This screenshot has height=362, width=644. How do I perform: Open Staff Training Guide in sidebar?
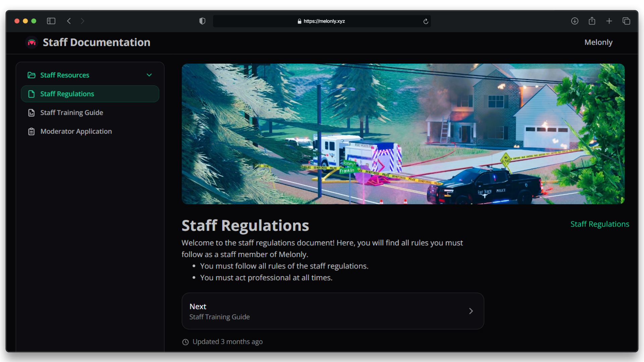[90, 113]
